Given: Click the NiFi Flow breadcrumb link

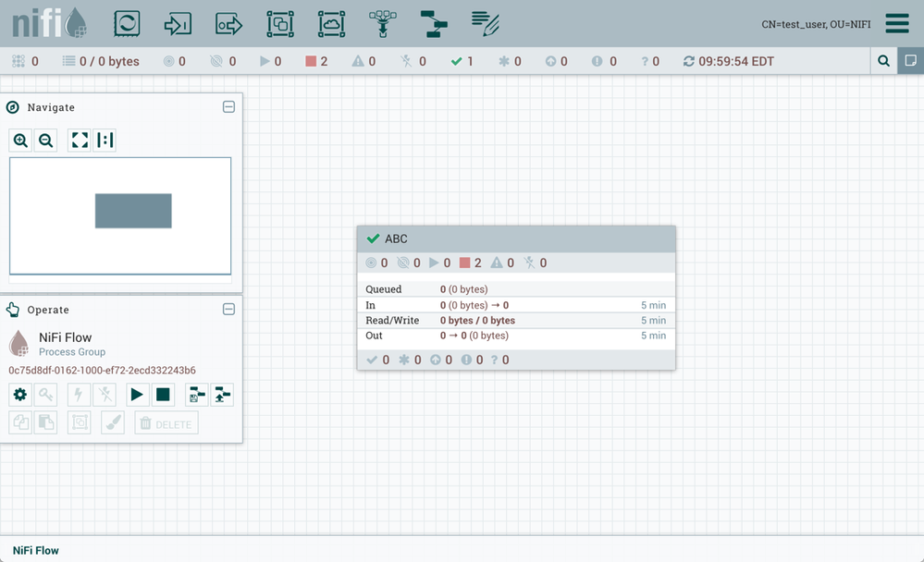Looking at the screenshot, I should pyautogui.click(x=33, y=550).
